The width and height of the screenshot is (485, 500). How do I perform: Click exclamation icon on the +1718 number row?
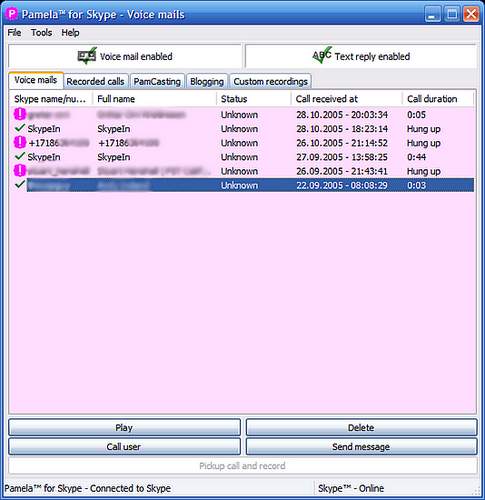pyautogui.click(x=20, y=143)
